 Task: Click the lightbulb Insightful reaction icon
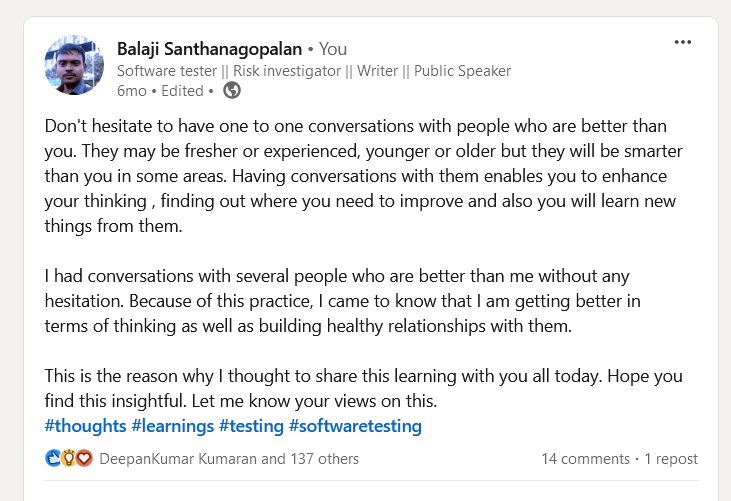coord(68,459)
